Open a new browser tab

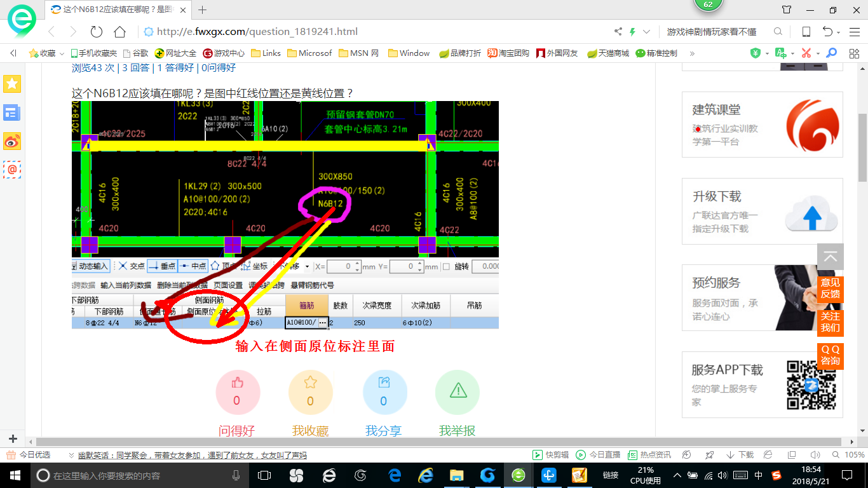pyautogui.click(x=203, y=10)
